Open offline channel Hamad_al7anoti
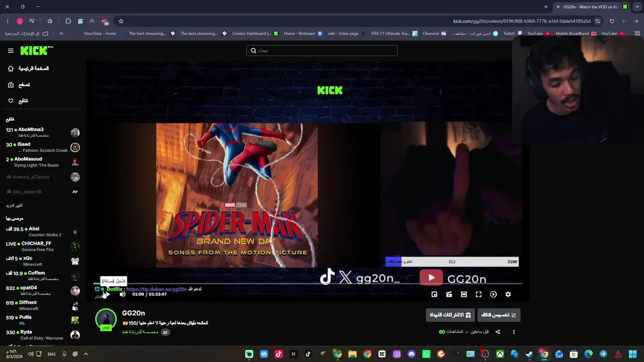 coord(42,177)
